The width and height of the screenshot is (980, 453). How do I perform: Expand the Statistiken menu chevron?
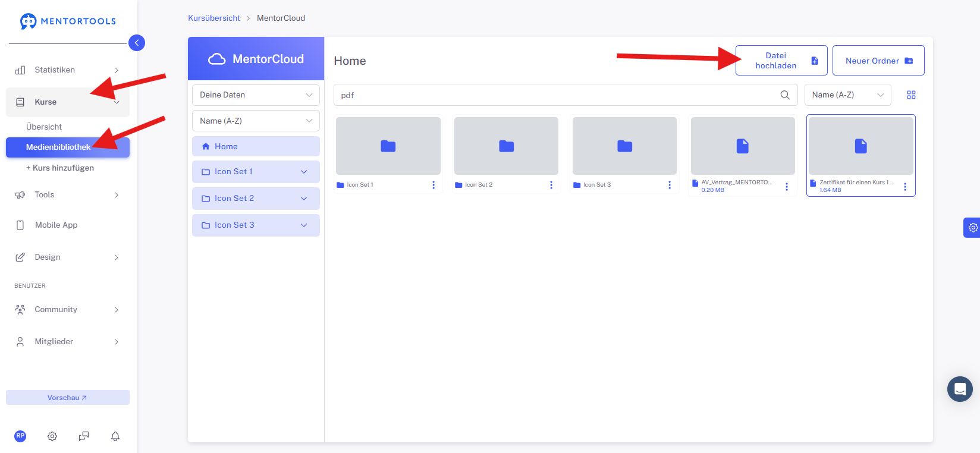[x=117, y=70]
